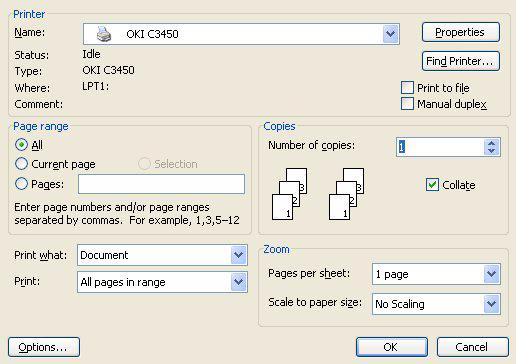Screen dimensions: 516x364
Task: Increase number of copies with up arrow
Action: tap(492, 143)
